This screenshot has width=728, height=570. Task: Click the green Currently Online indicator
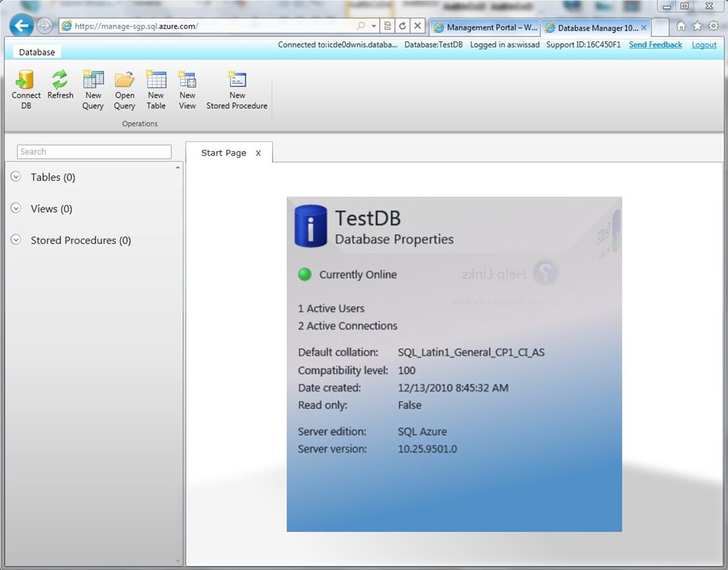[x=304, y=275]
